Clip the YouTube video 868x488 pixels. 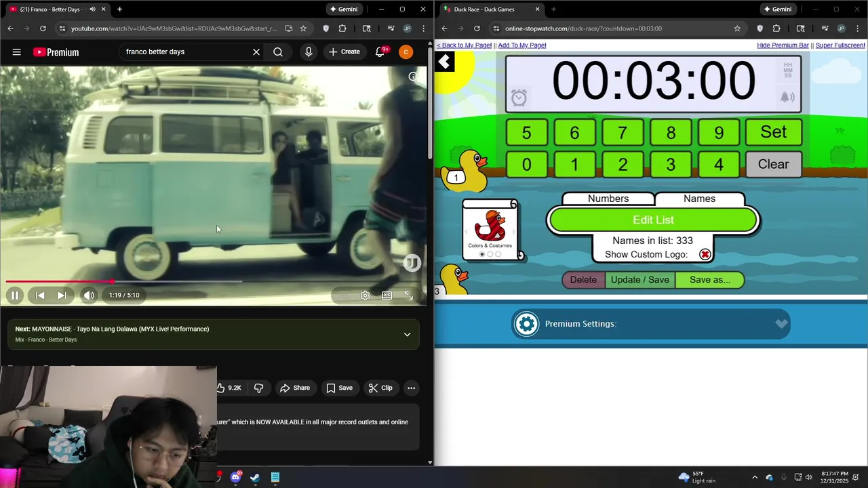[x=380, y=388]
